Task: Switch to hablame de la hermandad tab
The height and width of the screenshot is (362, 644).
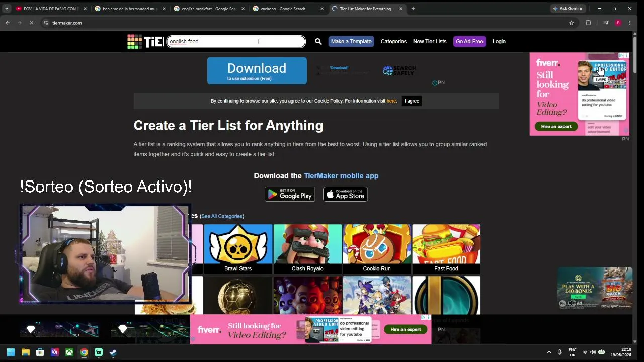Action: tap(130, 9)
